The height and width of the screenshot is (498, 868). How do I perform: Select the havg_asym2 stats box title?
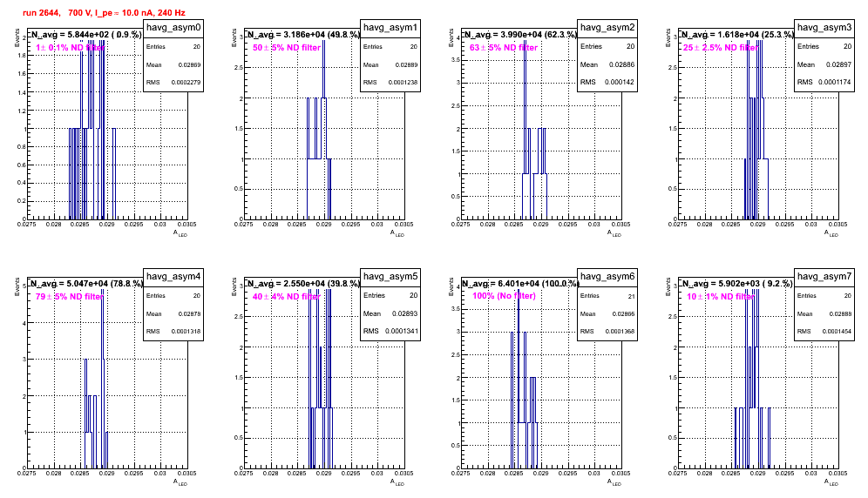[607, 28]
